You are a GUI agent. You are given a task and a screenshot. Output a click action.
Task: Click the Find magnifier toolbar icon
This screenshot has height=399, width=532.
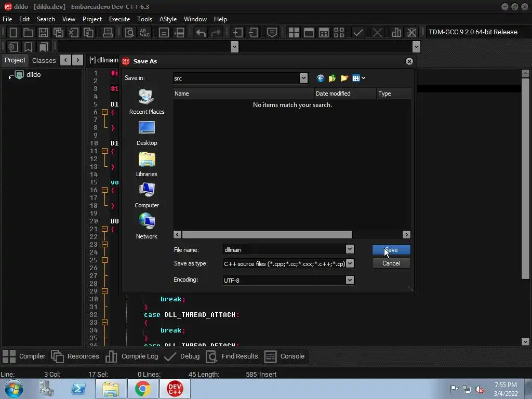129,33
